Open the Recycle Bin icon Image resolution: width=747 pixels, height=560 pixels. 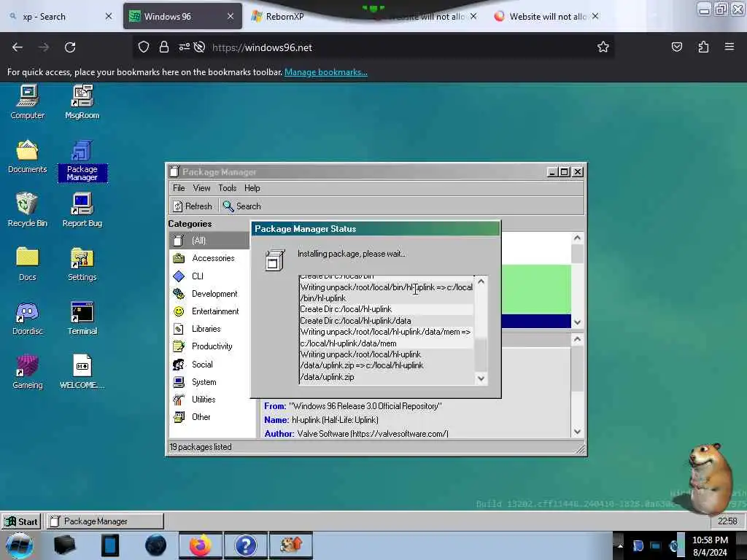(27, 210)
